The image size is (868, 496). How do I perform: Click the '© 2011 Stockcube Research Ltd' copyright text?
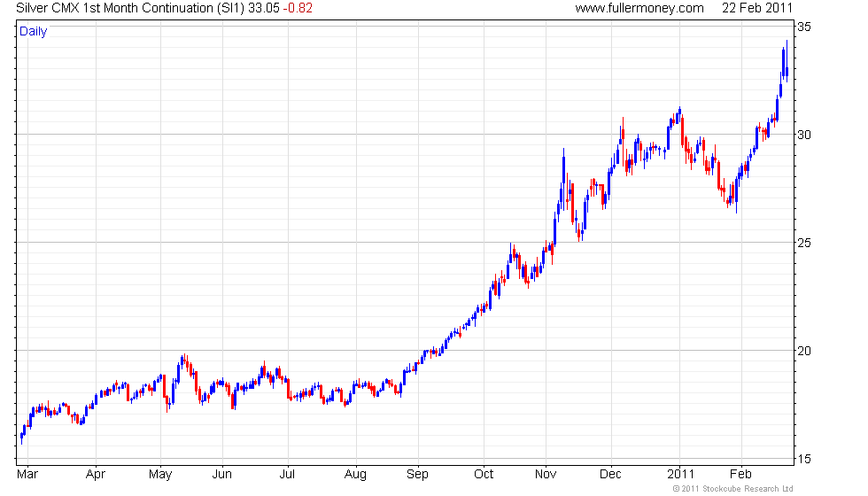point(733,489)
